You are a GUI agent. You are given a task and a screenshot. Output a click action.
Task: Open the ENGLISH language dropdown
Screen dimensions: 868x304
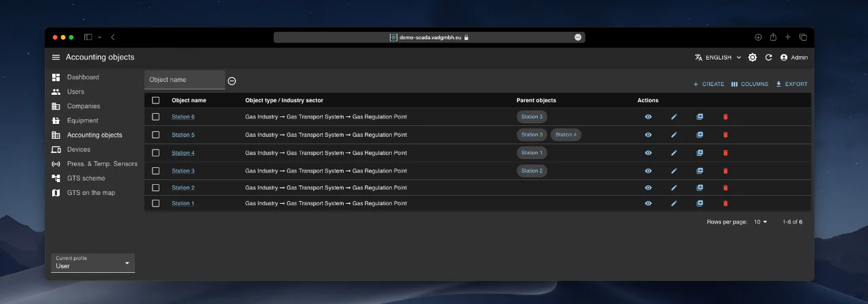[718, 58]
